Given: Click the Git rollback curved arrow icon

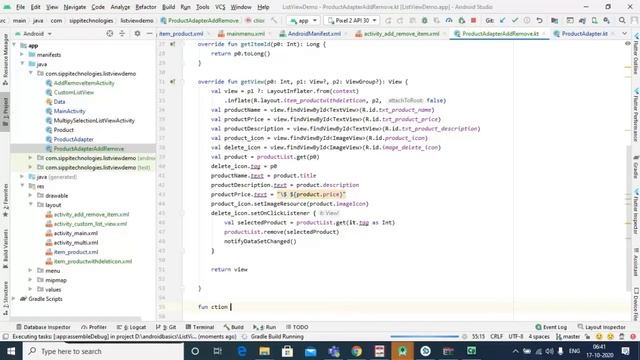Looking at the screenshot, I should tap(539, 20).
